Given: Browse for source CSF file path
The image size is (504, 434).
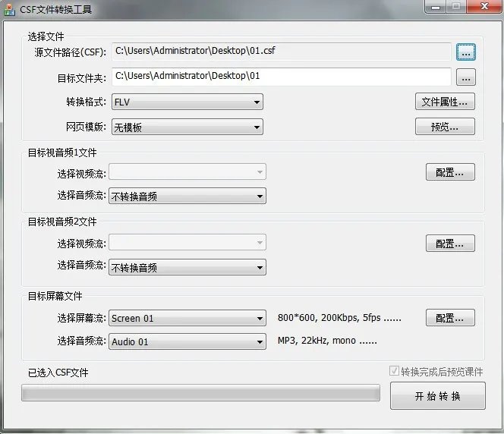Looking at the screenshot, I should click(466, 52).
